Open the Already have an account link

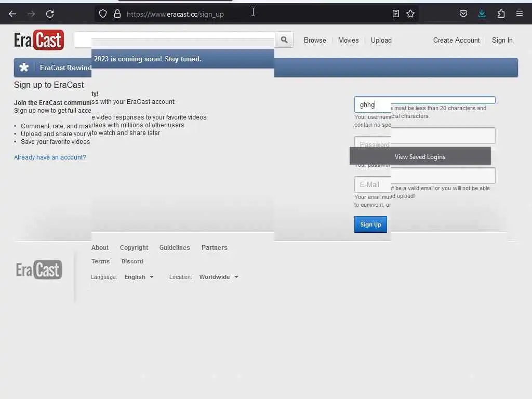[50, 157]
